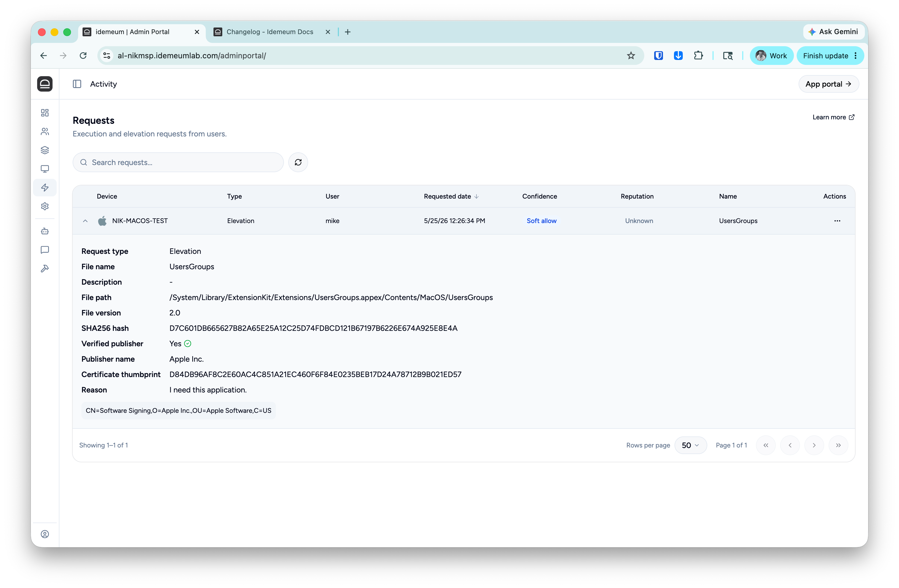Click the Showing 1–1 of 1 text

click(x=103, y=445)
